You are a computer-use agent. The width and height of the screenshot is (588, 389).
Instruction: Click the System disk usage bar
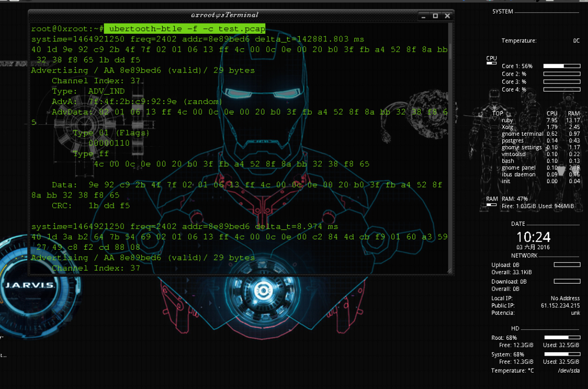[562, 354]
